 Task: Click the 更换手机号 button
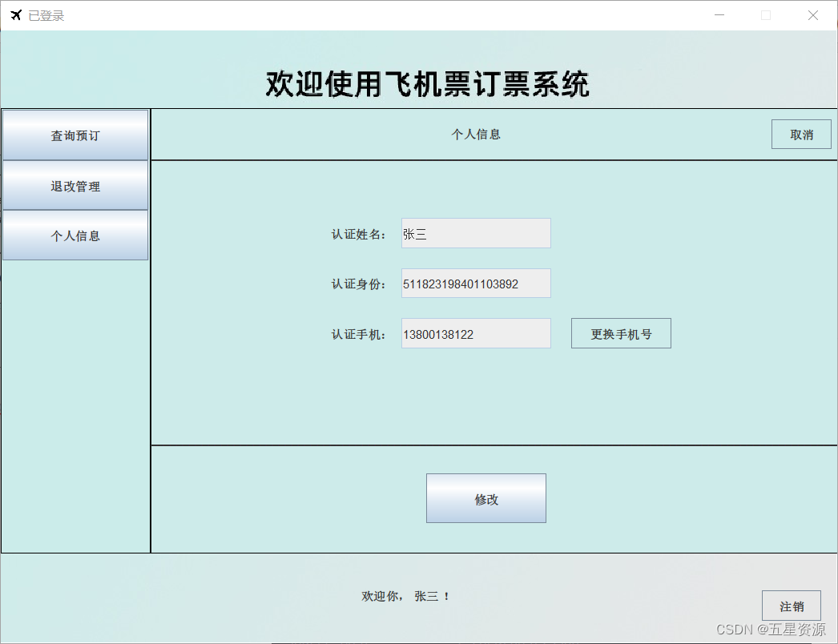(x=621, y=333)
